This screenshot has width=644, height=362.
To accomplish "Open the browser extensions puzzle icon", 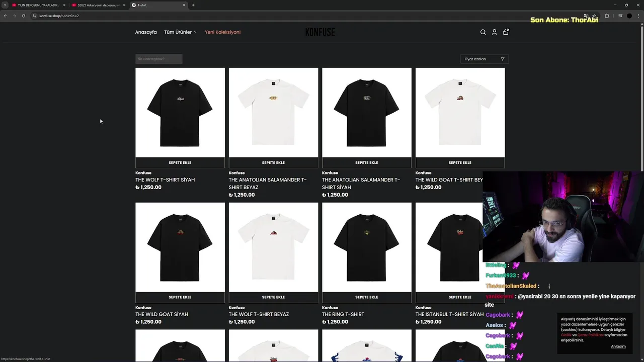I will (607, 16).
